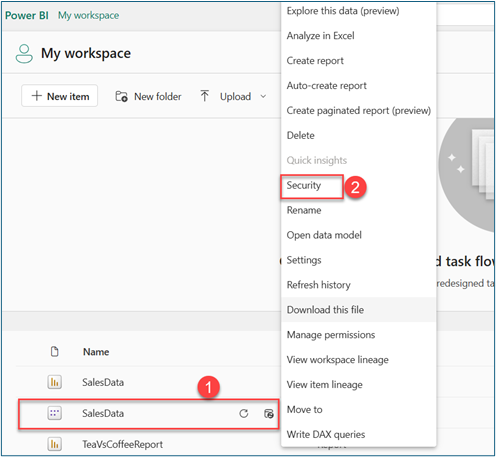Choose Auto-create report option

click(326, 86)
